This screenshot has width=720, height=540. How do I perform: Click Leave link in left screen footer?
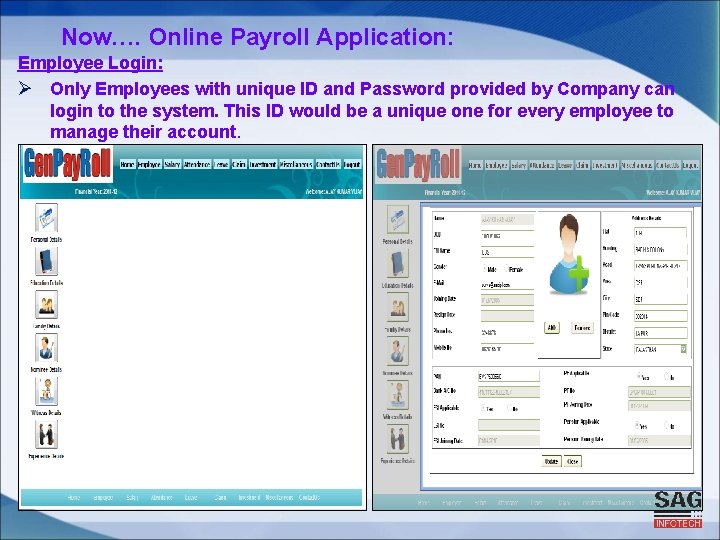click(191, 497)
